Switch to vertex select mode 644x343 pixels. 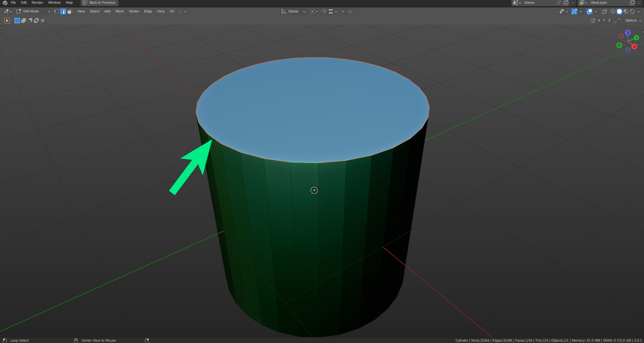coord(57,11)
